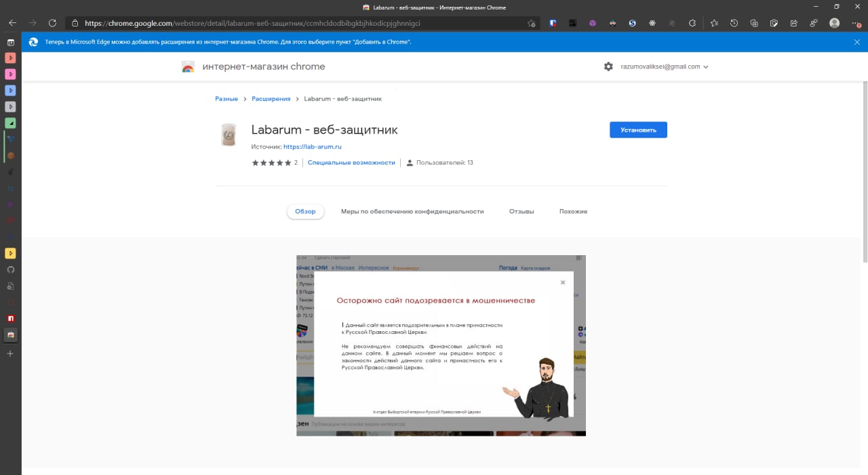The image size is (868, 475).
Task: Open Chrome Web Store settings gear
Action: tap(608, 66)
